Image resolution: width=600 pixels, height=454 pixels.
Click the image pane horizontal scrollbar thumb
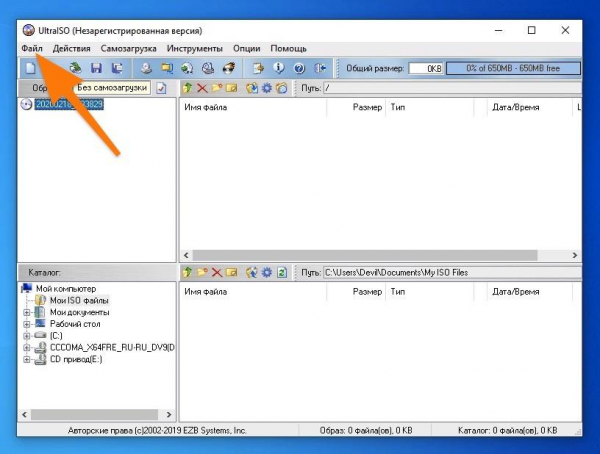(365, 255)
